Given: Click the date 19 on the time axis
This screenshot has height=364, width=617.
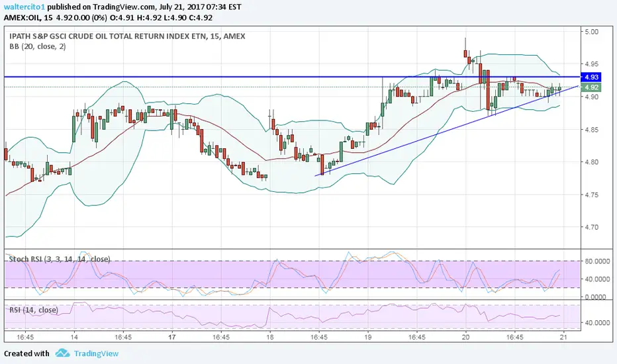Looking at the screenshot, I should (367, 338).
